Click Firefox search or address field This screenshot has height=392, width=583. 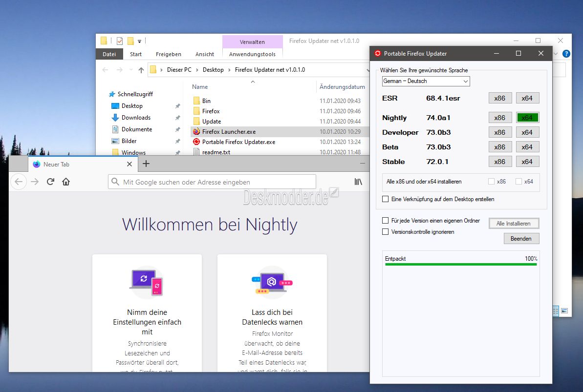[x=212, y=182]
